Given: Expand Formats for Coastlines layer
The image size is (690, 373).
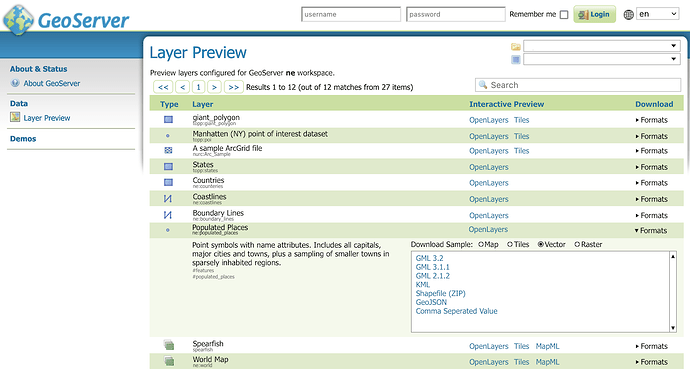Looking at the screenshot, I should [x=652, y=199].
